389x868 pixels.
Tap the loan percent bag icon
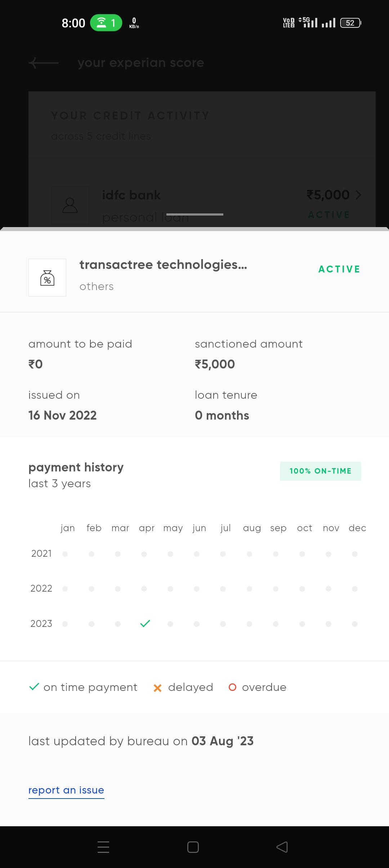[47, 278]
